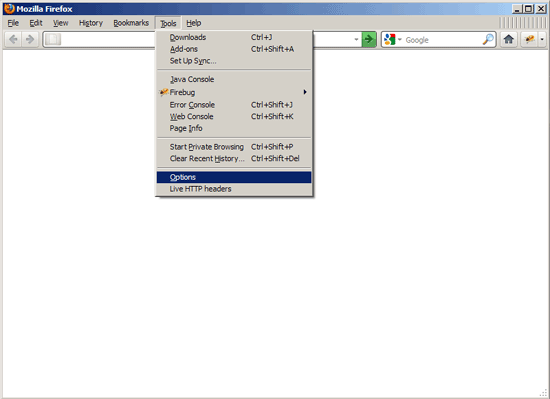The width and height of the screenshot is (550, 399).
Task: Open Live HTTP headers entry
Action: tap(234, 189)
